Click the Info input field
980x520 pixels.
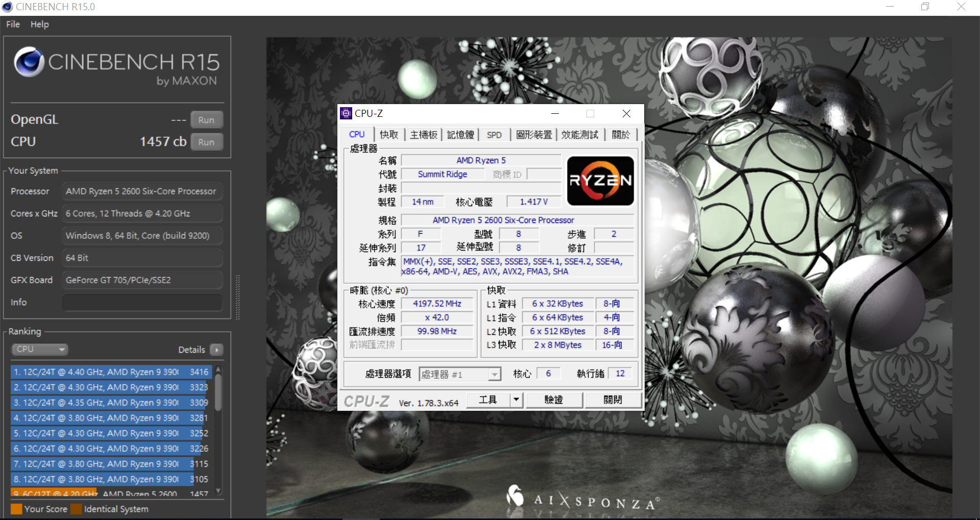tap(142, 302)
